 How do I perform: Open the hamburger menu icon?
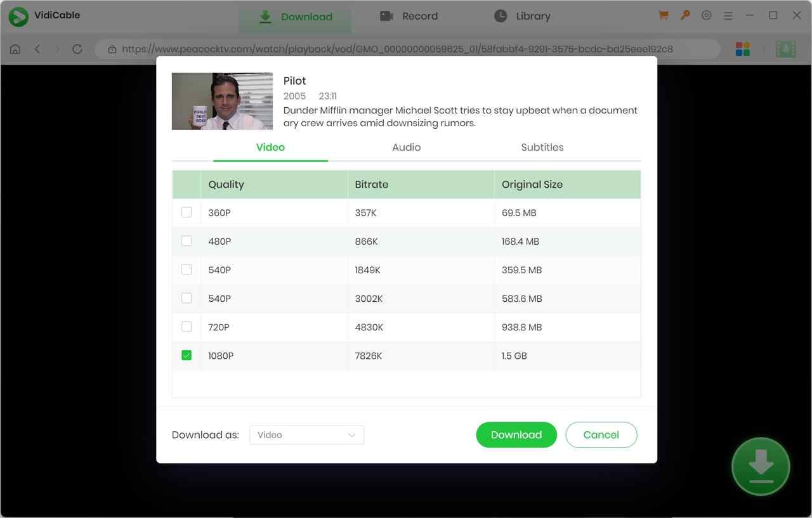point(728,16)
